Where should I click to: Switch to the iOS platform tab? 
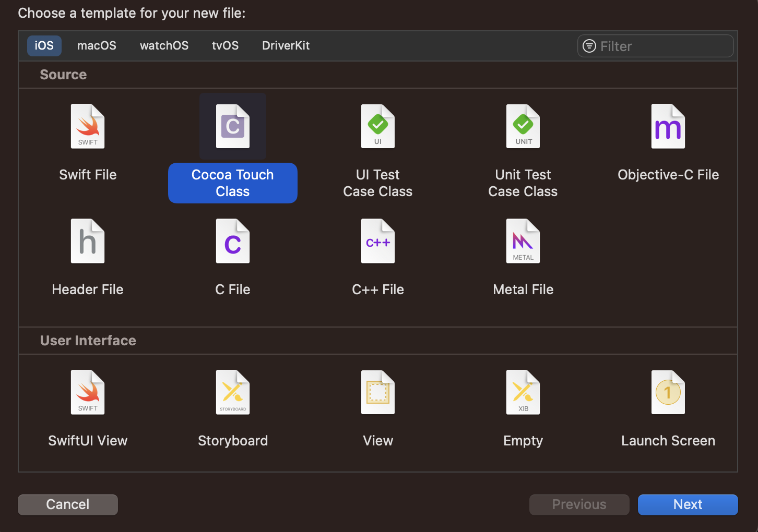click(x=44, y=45)
